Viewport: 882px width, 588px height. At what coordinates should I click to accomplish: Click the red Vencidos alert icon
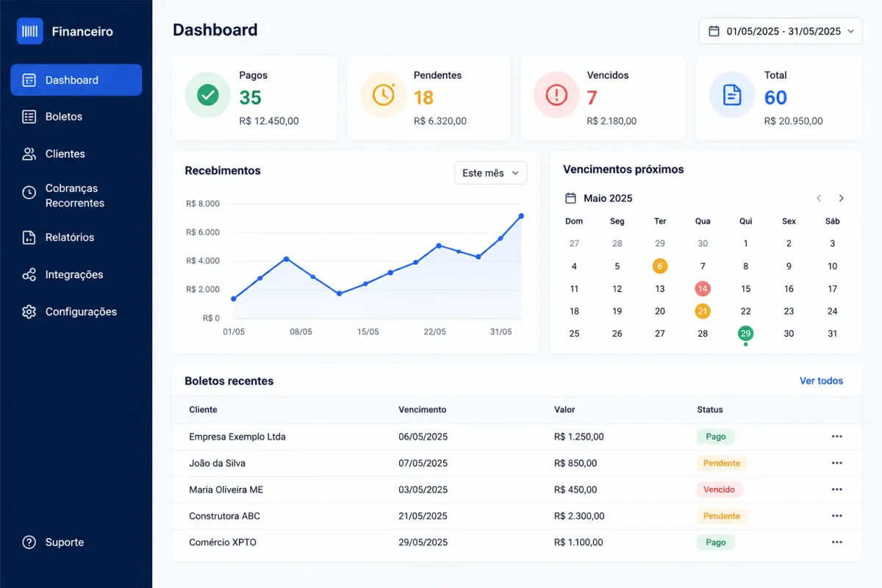click(x=556, y=95)
